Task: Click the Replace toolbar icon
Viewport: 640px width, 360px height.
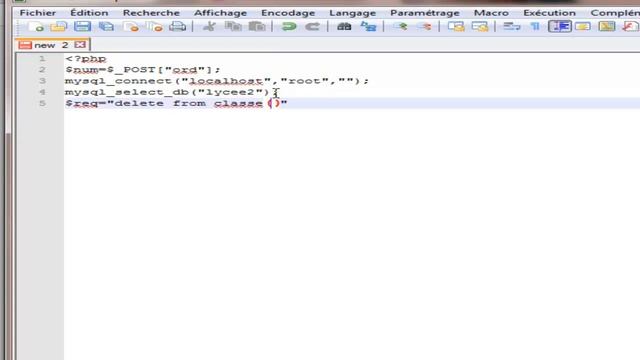Action: pyautogui.click(x=368, y=27)
